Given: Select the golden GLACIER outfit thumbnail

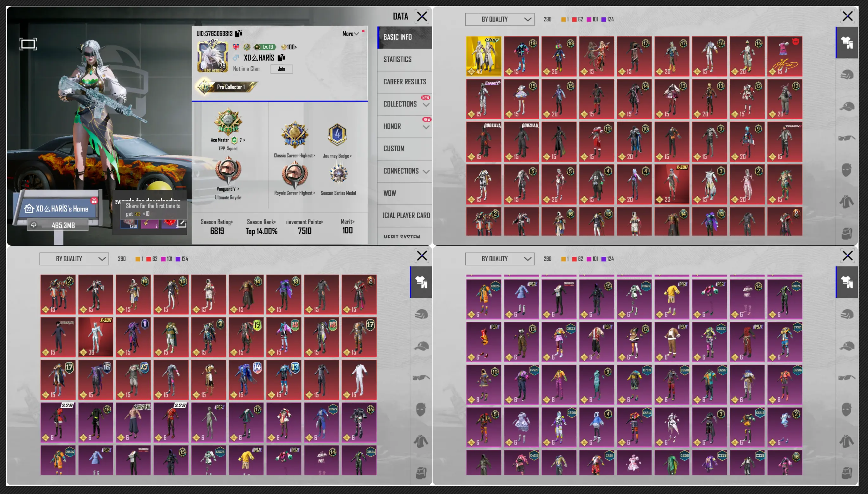Looking at the screenshot, I should point(483,56).
